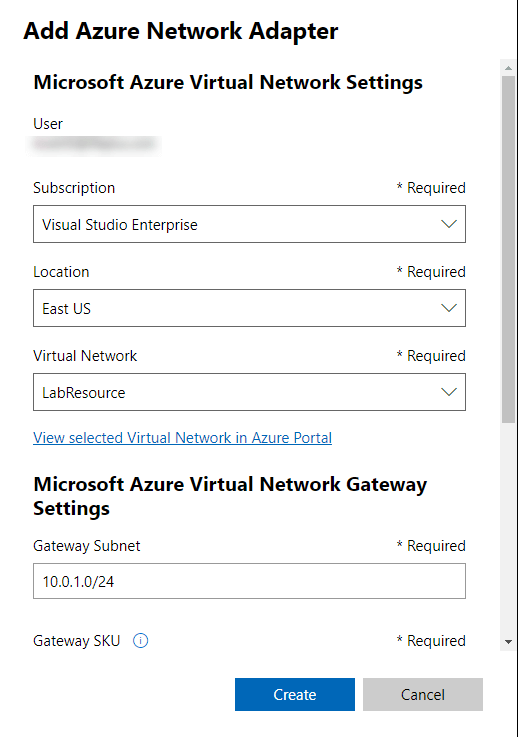Screen dimensions: 519x737
Task: Click the Gateway SKU label
Action: (x=77, y=641)
